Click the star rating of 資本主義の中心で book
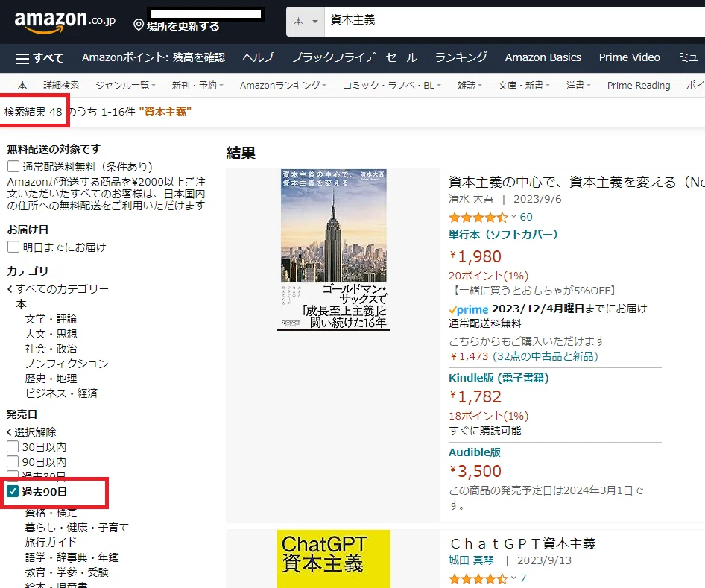This screenshot has height=588, width=705. (x=478, y=218)
